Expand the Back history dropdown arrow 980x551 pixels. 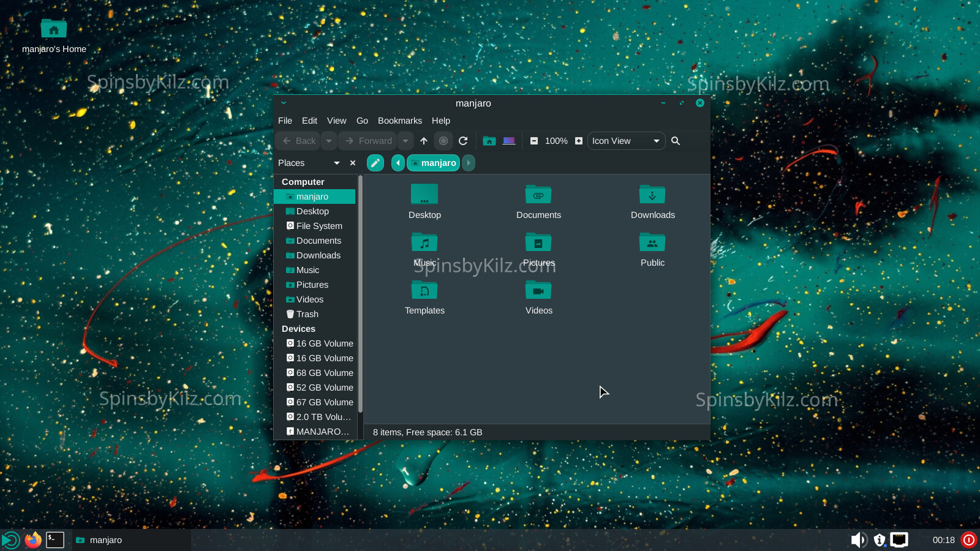click(x=329, y=141)
